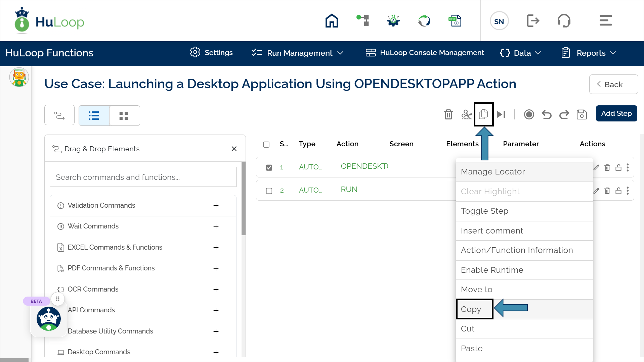Click the copy steps icon in toolbar
The width and height of the screenshot is (644, 362).
483,114
